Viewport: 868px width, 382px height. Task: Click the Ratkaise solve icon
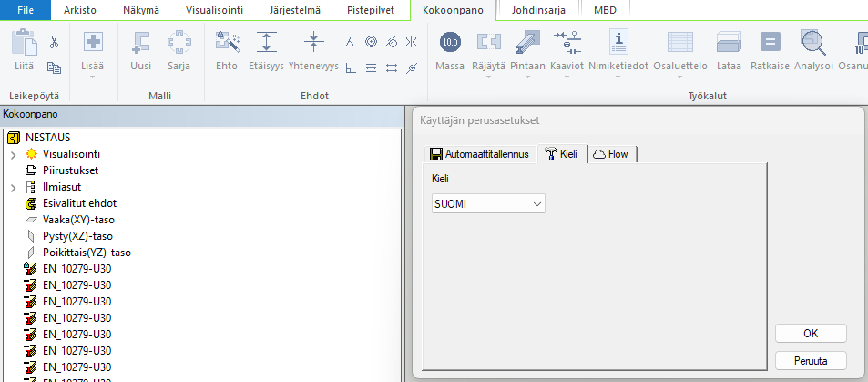(x=770, y=43)
